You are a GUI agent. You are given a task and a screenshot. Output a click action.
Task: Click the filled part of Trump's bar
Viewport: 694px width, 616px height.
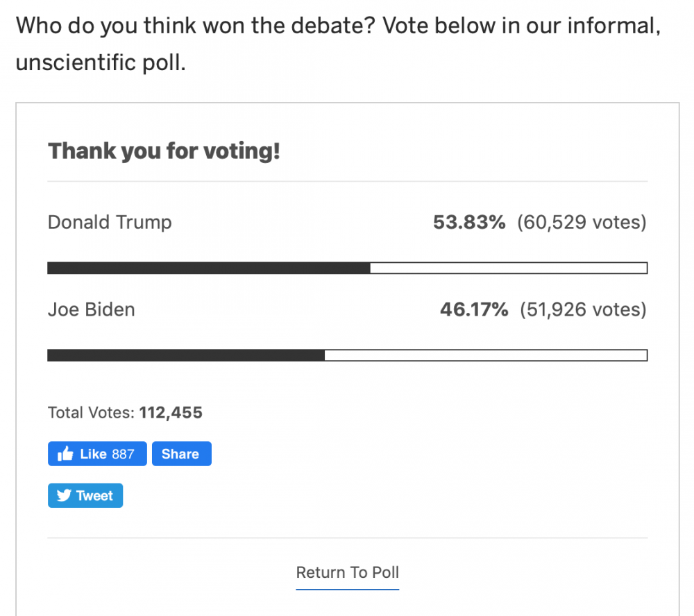click(x=208, y=268)
